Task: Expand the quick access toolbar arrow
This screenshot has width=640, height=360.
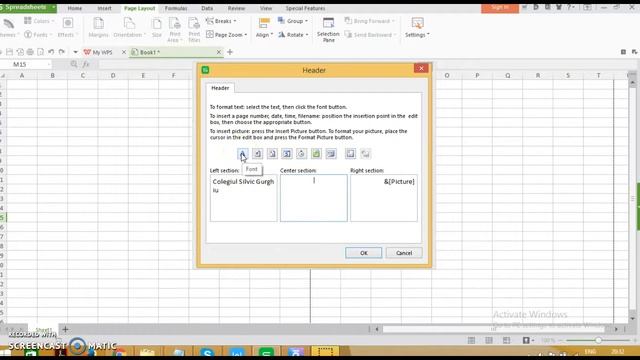Action: pyautogui.click(x=75, y=52)
